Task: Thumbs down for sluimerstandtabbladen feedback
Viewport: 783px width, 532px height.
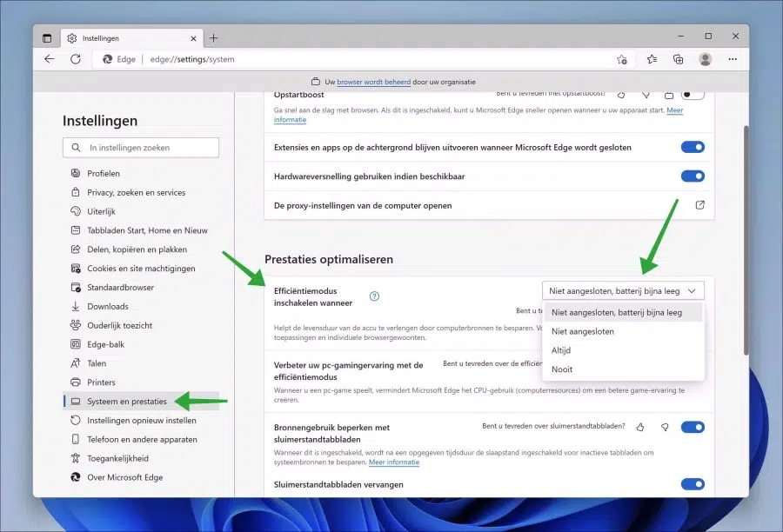Action: [665, 427]
